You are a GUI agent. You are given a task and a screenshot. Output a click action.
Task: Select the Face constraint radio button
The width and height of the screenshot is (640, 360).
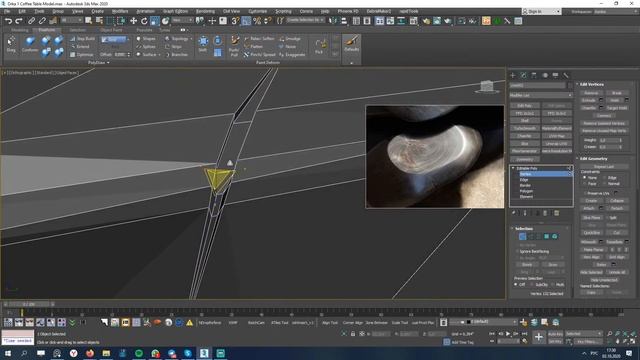[x=585, y=184]
